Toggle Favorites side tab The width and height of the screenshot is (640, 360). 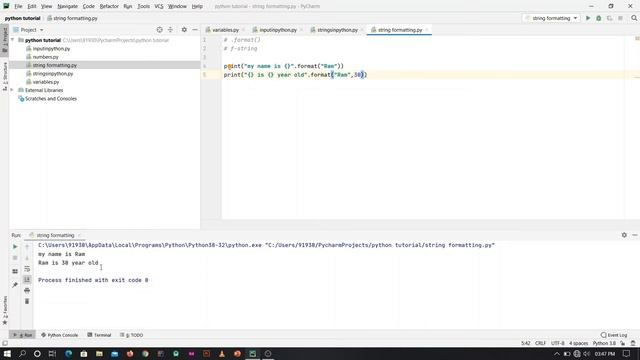[4, 310]
